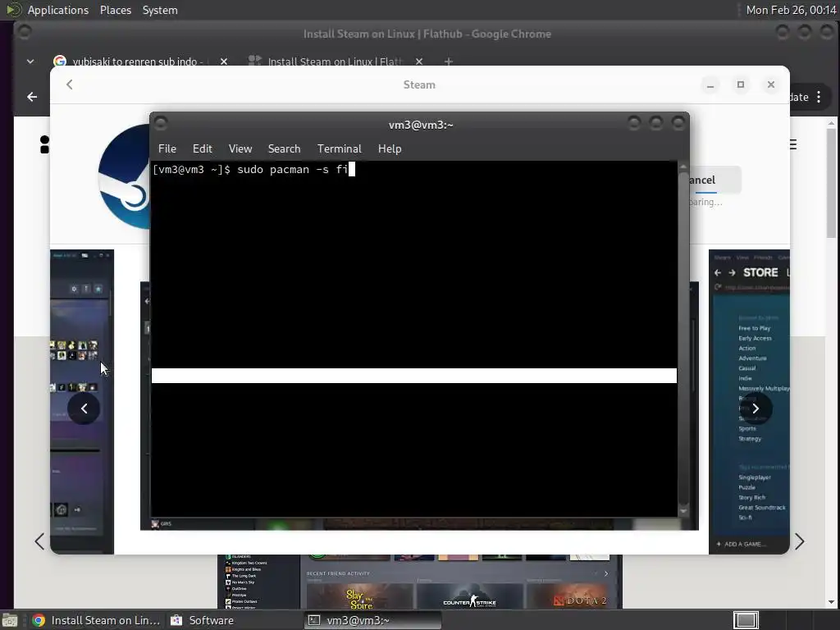This screenshot has height=630, width=840.
Task: Click workspace switcher in bottom panel
Action: [x=746, y=620]
